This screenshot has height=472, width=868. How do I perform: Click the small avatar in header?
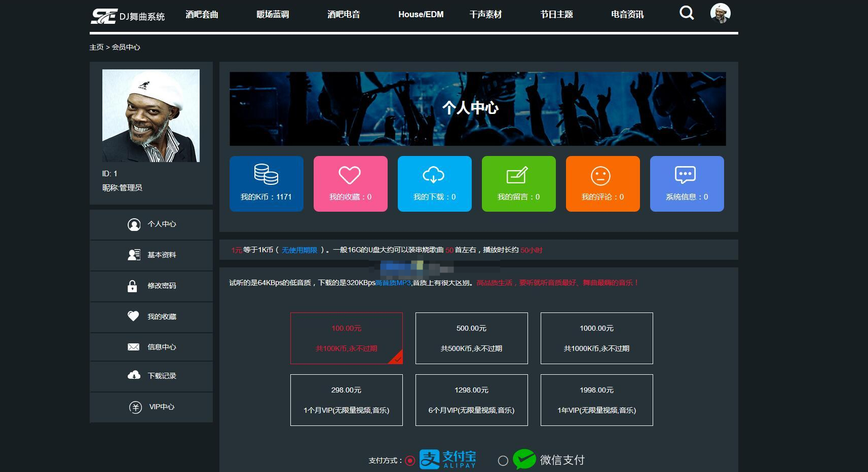point(720,13)
